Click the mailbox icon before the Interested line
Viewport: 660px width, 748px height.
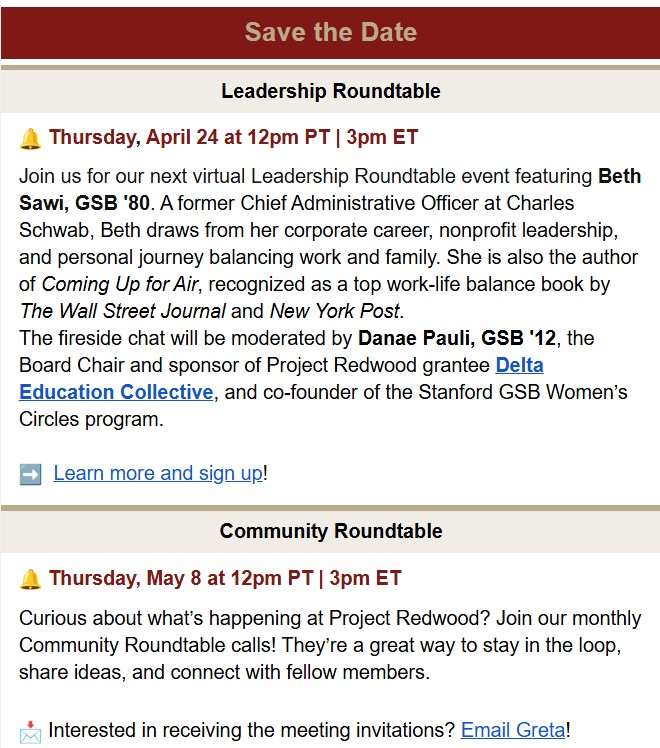[x=30, y=731]
